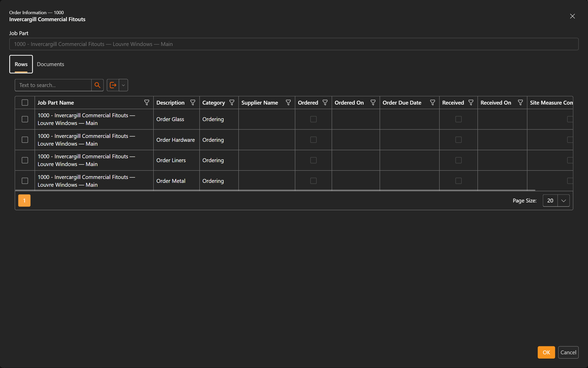This screenshot has width=588, height=368.
Task: Open Received On column filter
Action: coord(520,103)
